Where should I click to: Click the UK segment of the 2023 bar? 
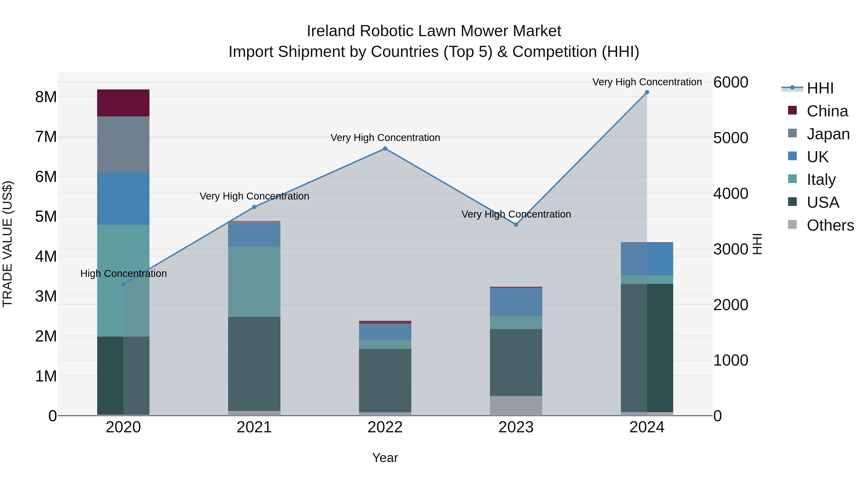point(516,302)
